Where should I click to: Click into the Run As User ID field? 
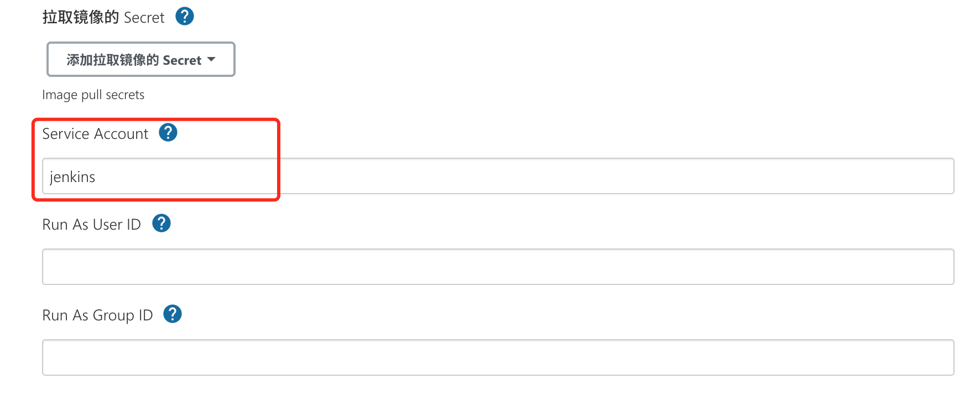[x=498, y=267]
